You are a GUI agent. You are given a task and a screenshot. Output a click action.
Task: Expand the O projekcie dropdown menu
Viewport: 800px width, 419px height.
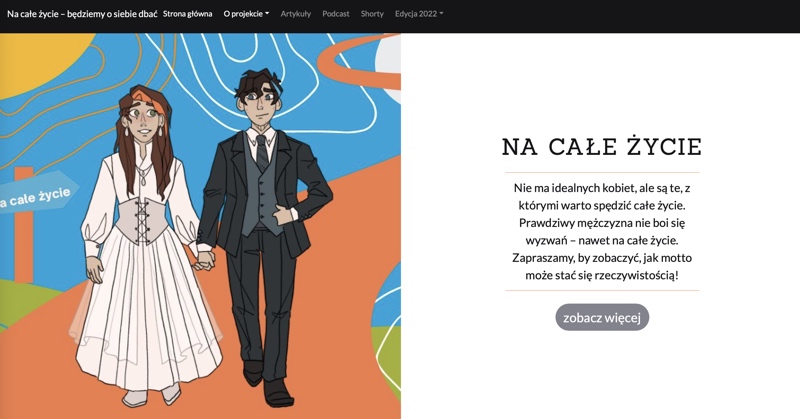click(246, 14)
